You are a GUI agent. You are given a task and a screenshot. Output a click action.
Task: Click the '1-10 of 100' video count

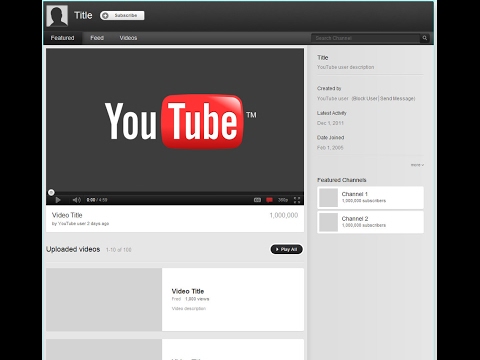119,250
